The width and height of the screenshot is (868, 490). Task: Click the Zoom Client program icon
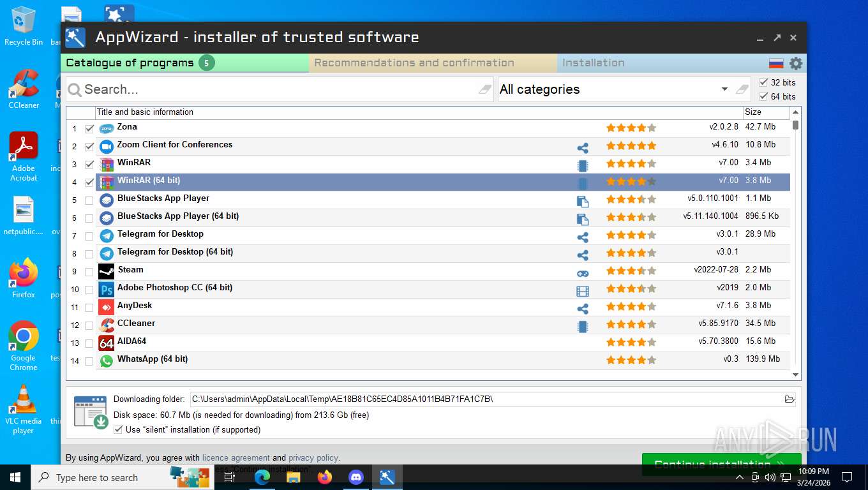[107, 147]
